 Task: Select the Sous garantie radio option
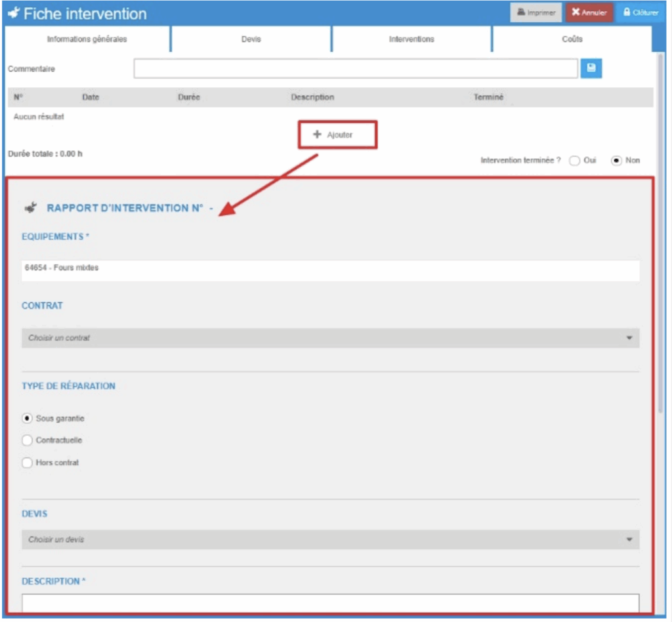point(27,419)
